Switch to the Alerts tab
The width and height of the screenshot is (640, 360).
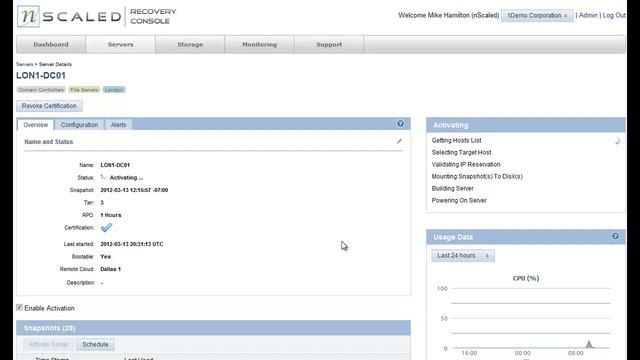click(118, 125)
